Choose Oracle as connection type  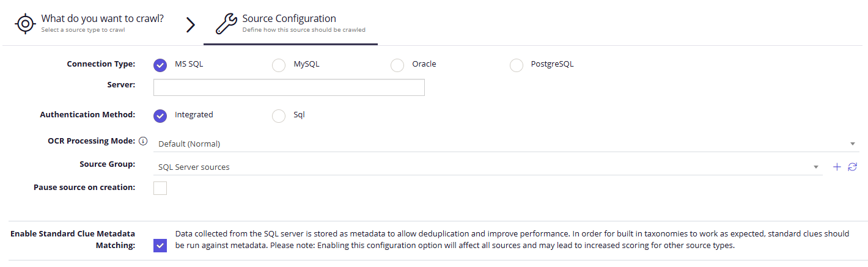397,65
